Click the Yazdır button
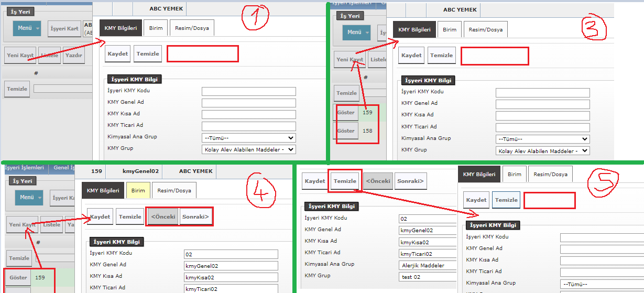 pos(73,56)
